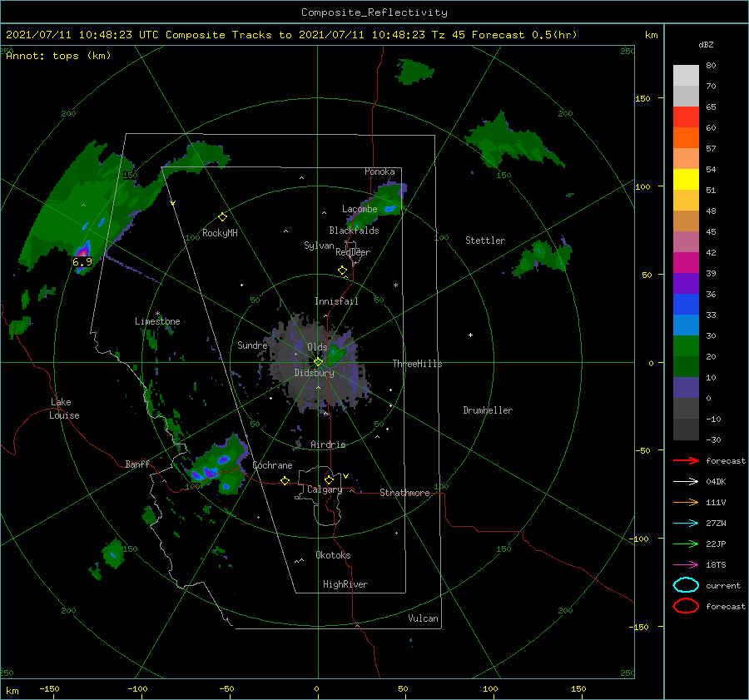
Task: Choose the light grey 70-80 dBZ swatch
Action: point(686,75)
